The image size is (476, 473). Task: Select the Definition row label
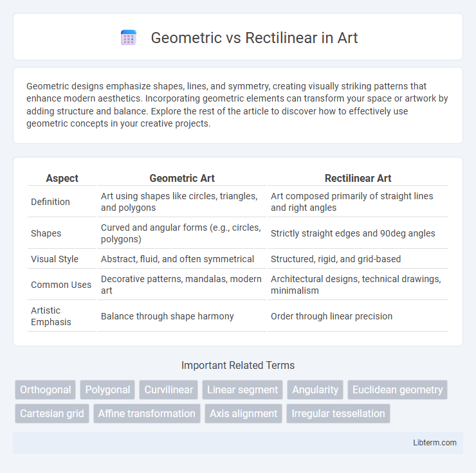[50, 202]
